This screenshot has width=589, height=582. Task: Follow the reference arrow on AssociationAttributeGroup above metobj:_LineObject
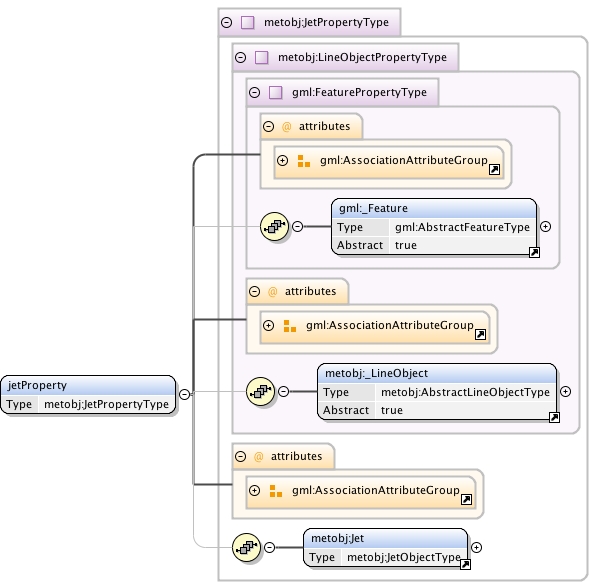480,334
